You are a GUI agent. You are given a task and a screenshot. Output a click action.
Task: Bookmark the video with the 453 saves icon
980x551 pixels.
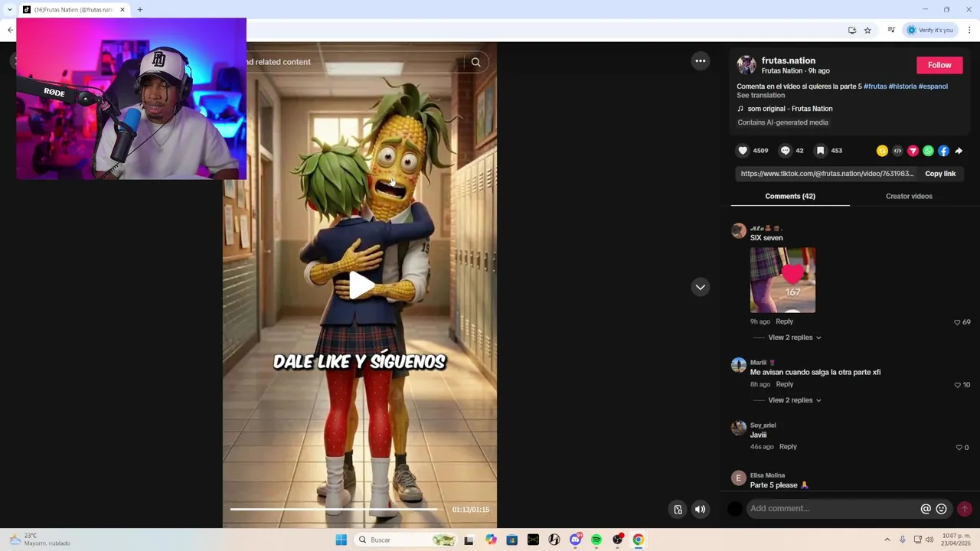820,151
